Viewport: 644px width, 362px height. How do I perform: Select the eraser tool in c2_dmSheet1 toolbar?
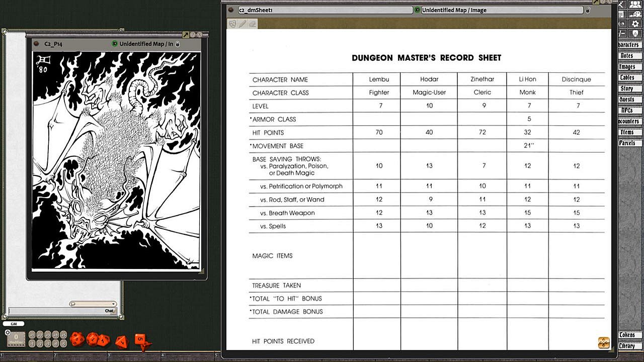pos(252,24)
